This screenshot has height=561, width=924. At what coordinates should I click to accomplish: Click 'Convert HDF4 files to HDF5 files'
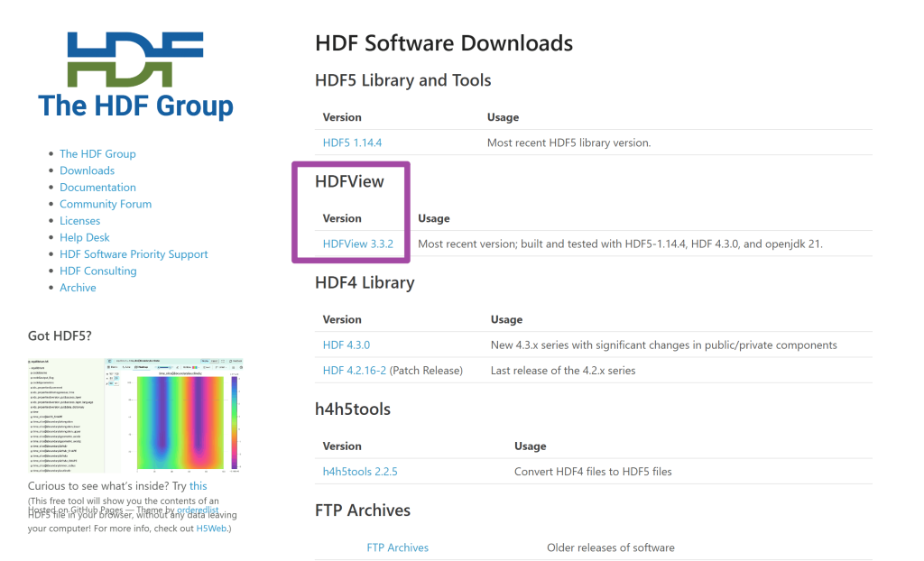[x=593, y=472]
